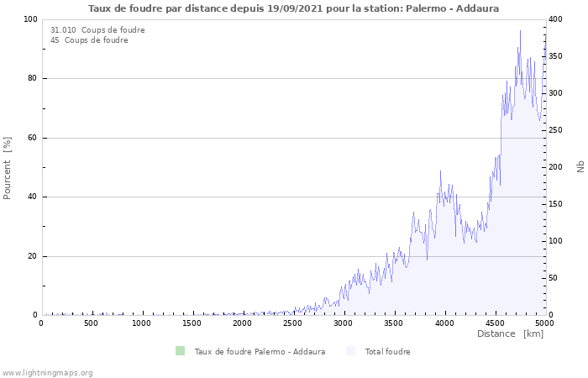The width and height of the screenshot is (588, 378).
Task: Select the 'Taux de foudre Palermo - Addaura' legend label
Action: [259, 351]
